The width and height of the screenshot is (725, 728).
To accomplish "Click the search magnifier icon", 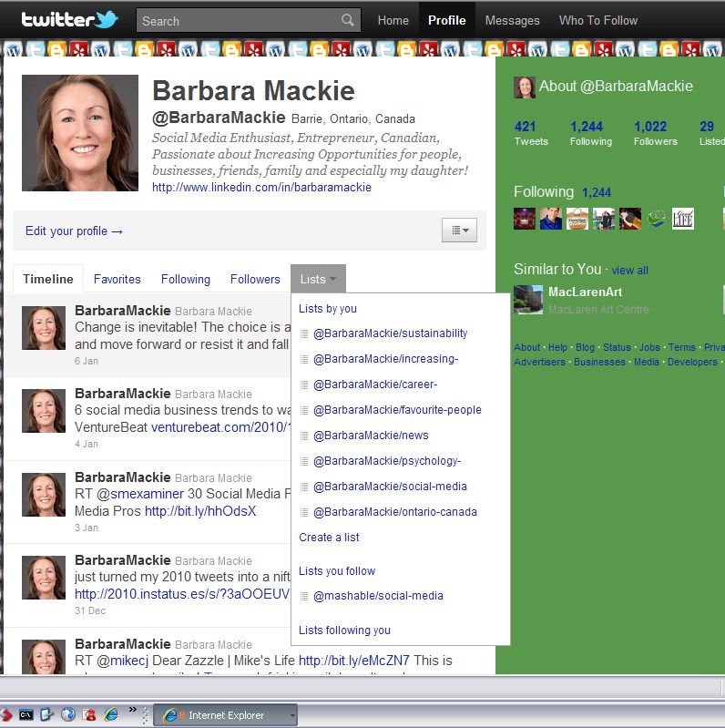I will click(348, 20).
